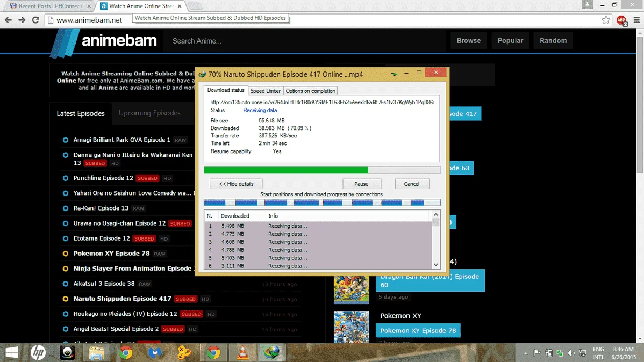Image resolution: width=644 pixels, height=362 pixels.
Task: Open the Adblock Plus extension icon
Action: click(x=621, y=20)
